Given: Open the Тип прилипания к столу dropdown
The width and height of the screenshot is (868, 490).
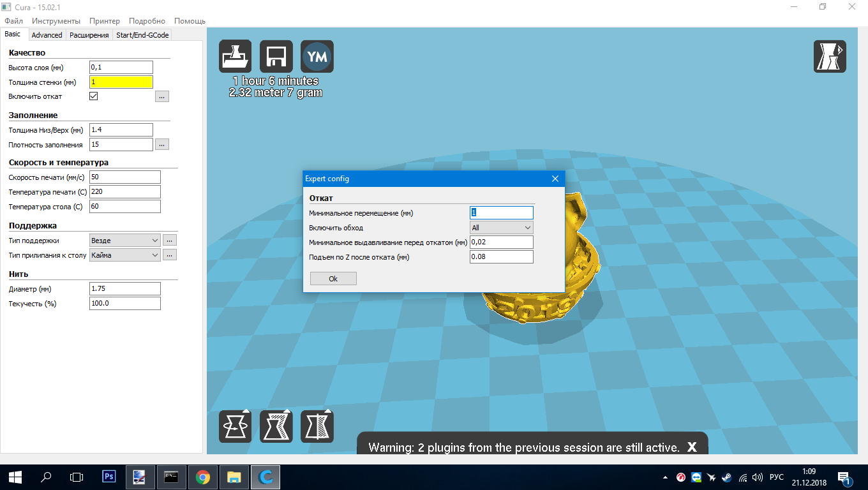Looking at the screenshot, I should tap(125, 255).
